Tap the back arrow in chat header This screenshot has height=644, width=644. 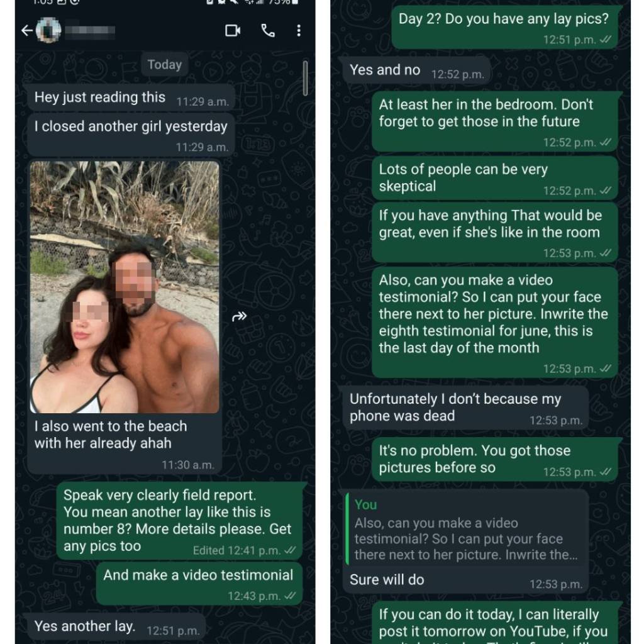(x=27, y=30)
